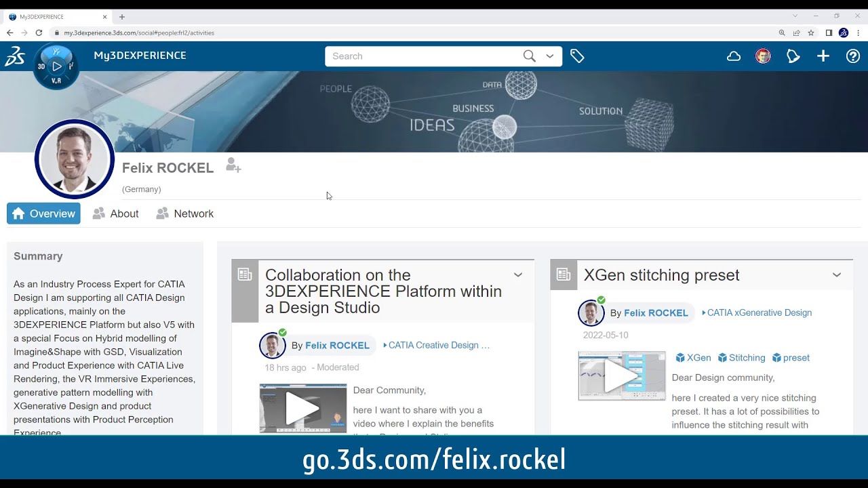This screenshot has width=868, height=488.
Task: Play the Collaboration post video thumbnail
Action: pos(302,409)
